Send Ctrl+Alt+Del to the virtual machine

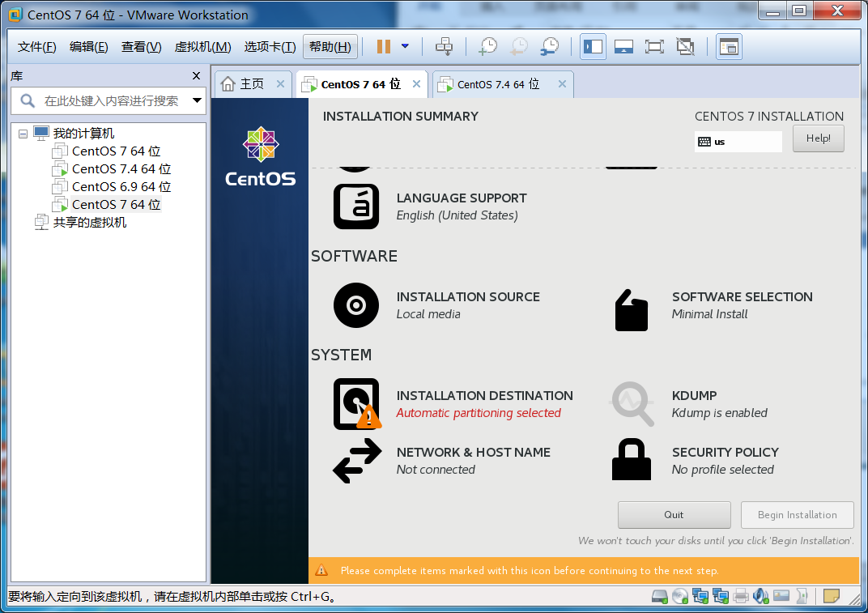pyautogui.click(x=444, y=46)
